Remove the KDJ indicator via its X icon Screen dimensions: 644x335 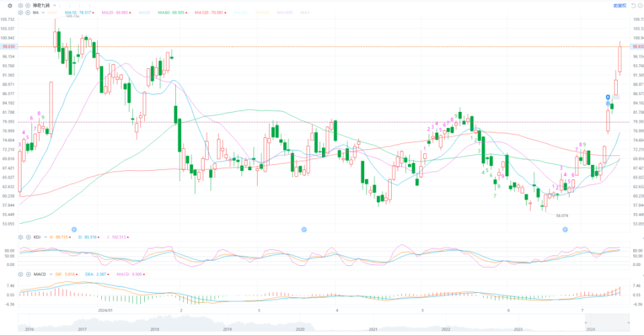click(28, 237)
